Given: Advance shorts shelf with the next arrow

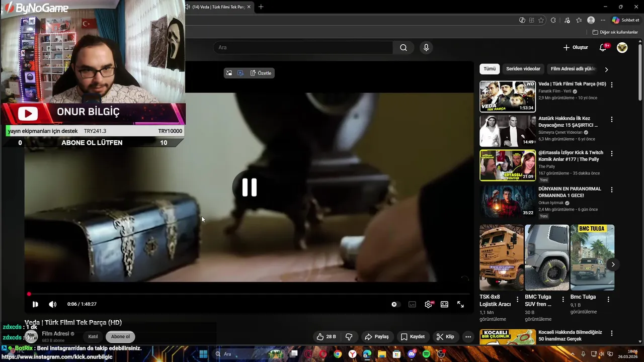Looking at the screenshot, I should [x=613, y=264].
